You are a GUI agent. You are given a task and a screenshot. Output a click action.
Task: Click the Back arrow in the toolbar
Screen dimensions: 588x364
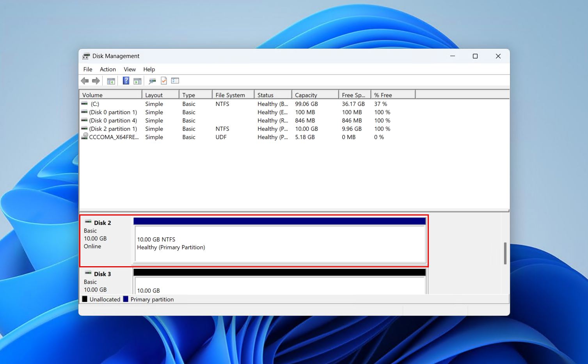tap(85, 81)
